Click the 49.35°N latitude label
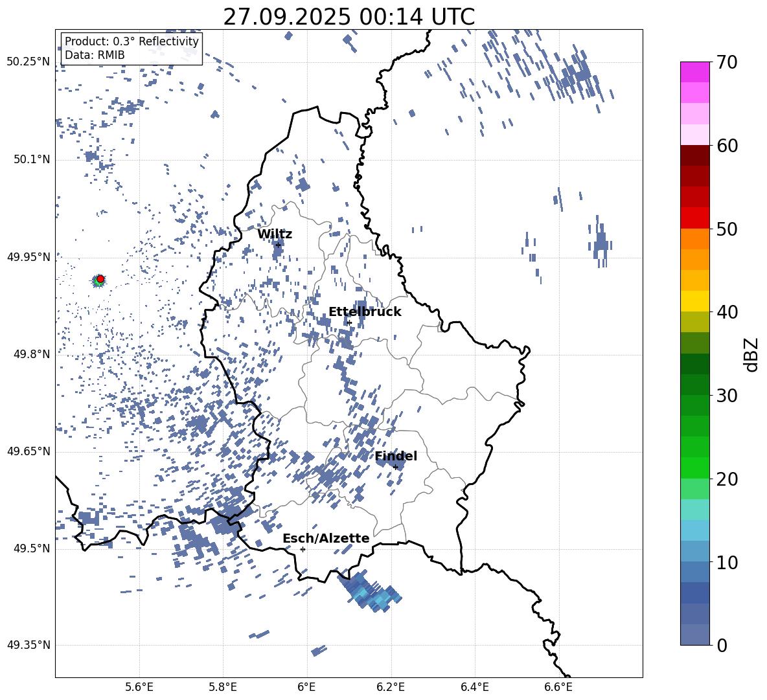 [x=29, y=645]
